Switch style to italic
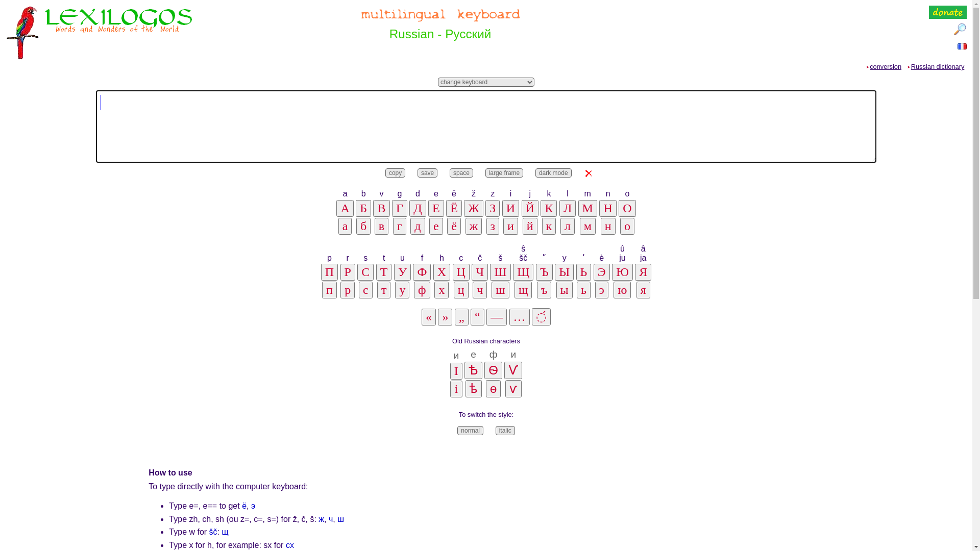This screenshot has width=980, height=551. [505, 431]
